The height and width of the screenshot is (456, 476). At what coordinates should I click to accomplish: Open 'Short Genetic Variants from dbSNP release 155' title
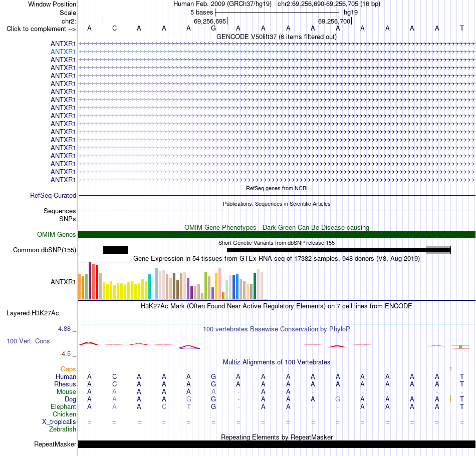click(277, 243)
